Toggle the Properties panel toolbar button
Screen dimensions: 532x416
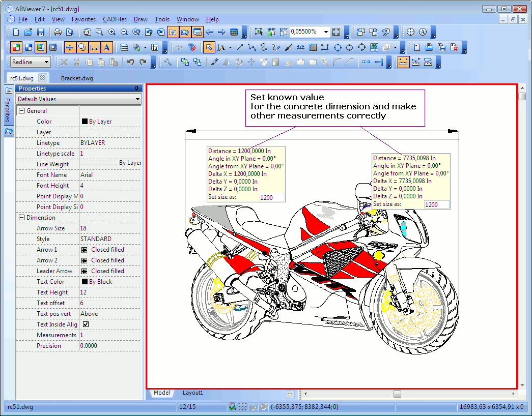tap(197, 32)
